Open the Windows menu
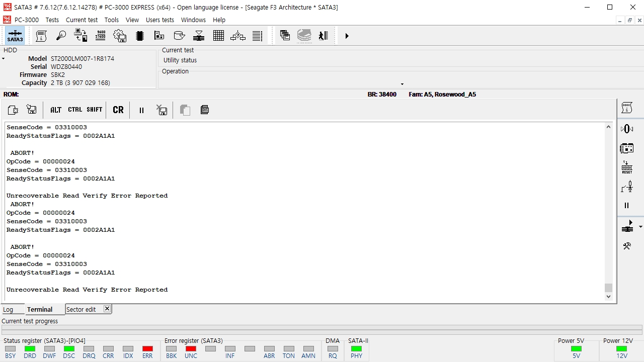This screenshot has width=644, height=362. [x=193, y=20]
